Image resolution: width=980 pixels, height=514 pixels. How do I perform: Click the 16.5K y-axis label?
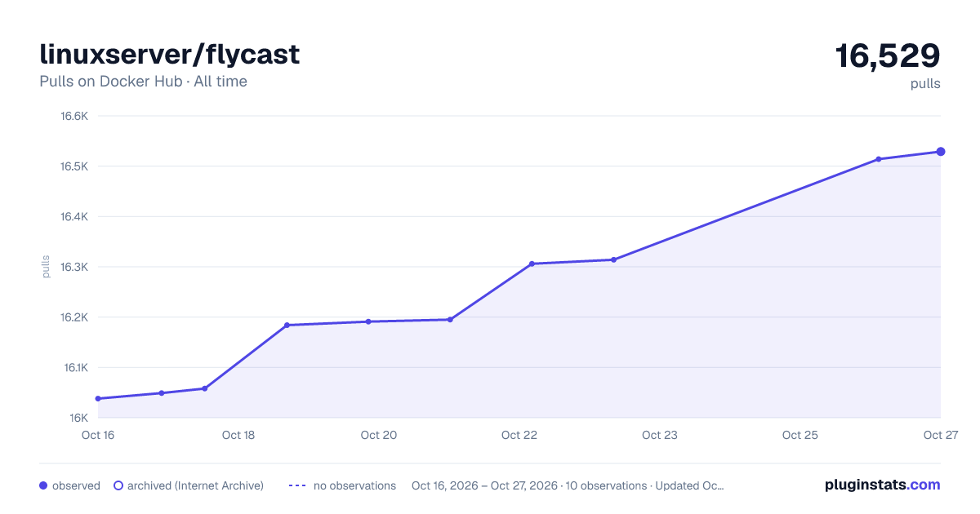coord(74,166)
